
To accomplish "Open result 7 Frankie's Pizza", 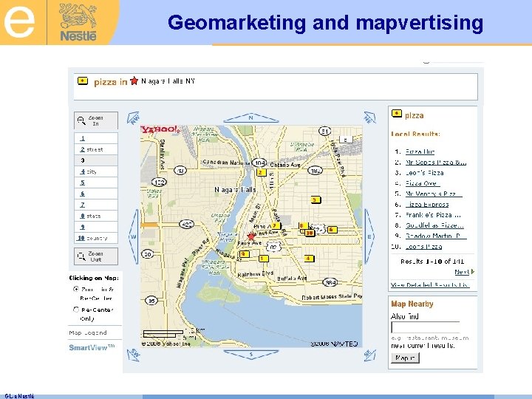I will point(433,215).
